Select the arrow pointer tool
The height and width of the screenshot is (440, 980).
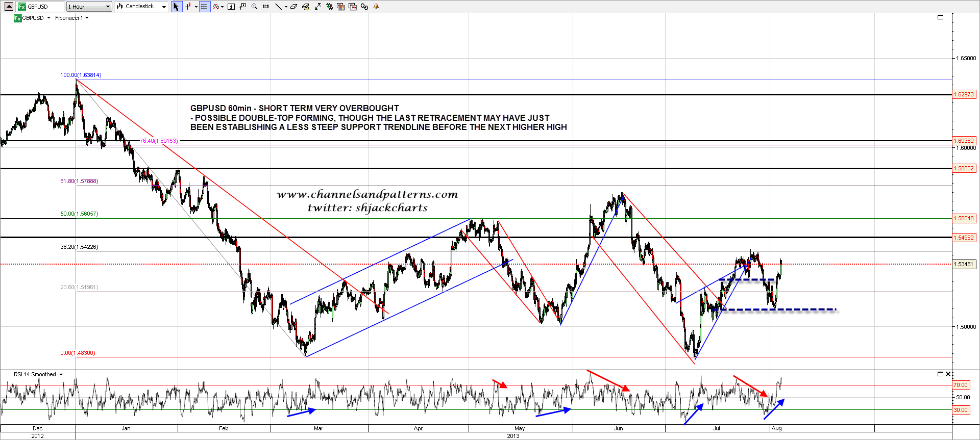point(176,7)
